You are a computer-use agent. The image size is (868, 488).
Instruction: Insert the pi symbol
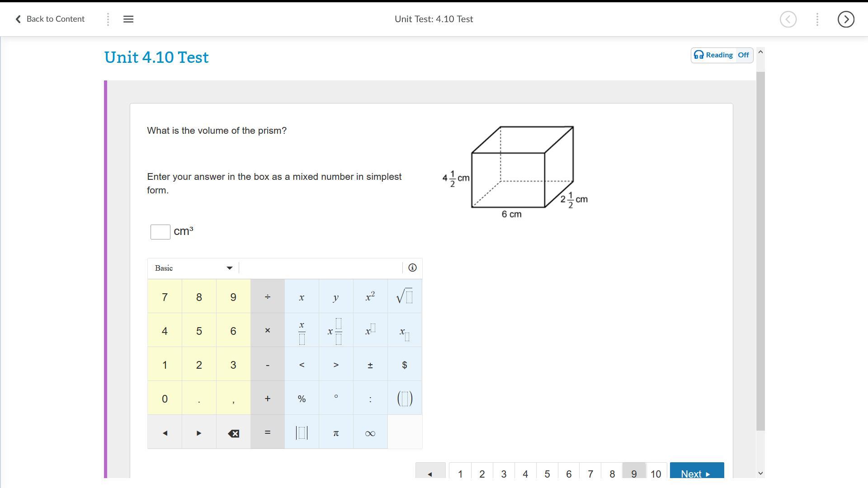pos(336,433)
